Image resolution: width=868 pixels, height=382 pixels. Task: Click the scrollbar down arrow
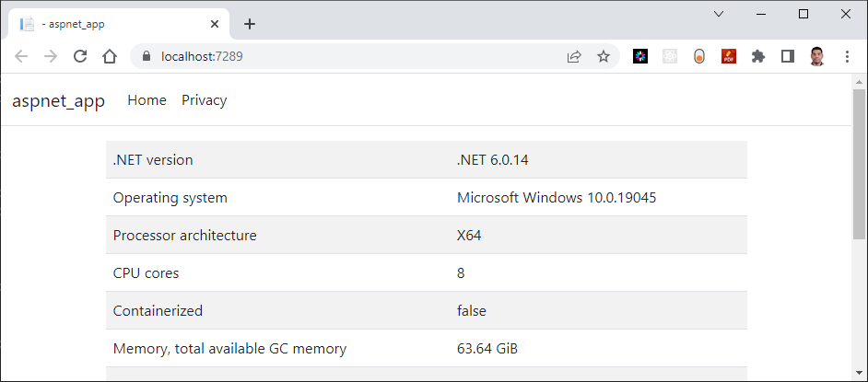[x=859, y=373]
